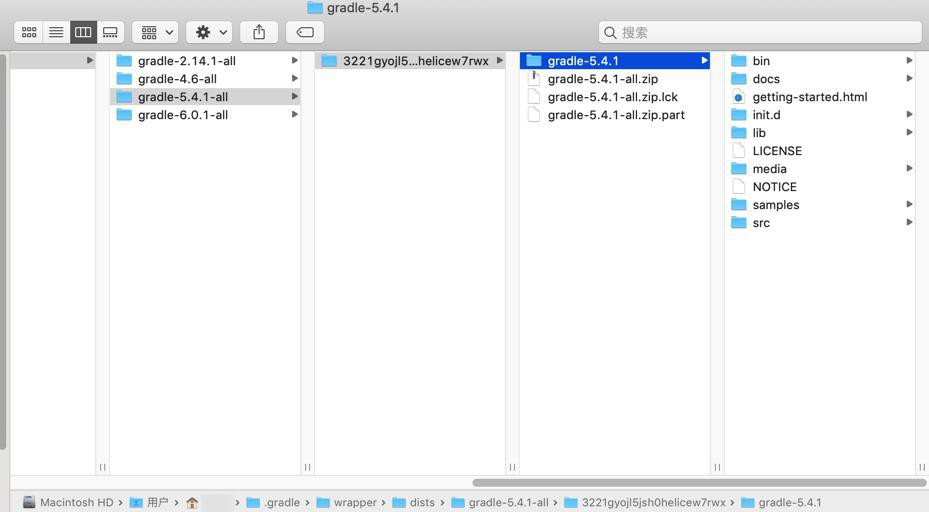Viewport: 929px width, 512px height.
Task: Open the init.d folder
Action: [x=819, y=115]
